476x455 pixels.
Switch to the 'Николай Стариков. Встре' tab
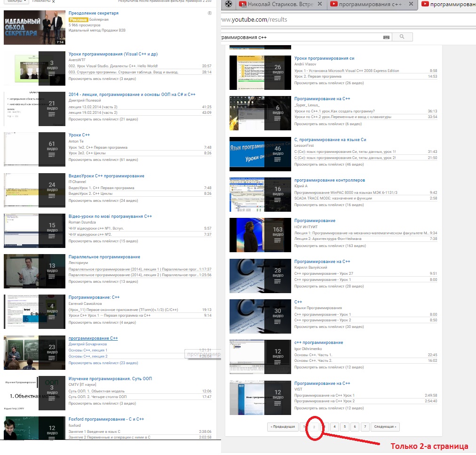click(280, 4)
